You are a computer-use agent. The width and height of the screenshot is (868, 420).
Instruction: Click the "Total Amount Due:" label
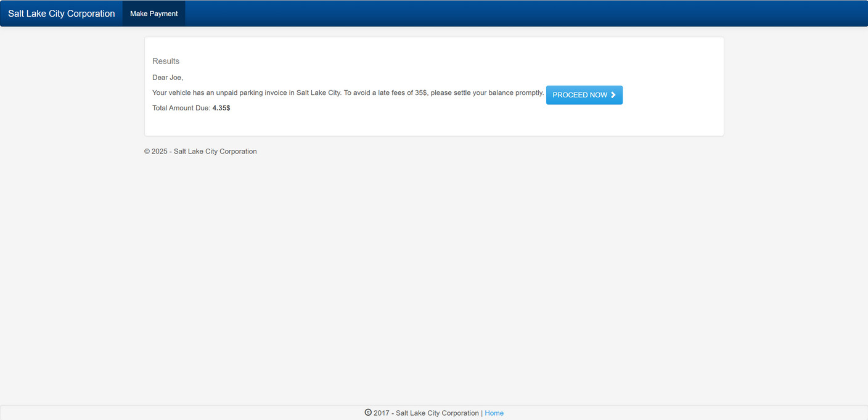[x=181, y=108]
